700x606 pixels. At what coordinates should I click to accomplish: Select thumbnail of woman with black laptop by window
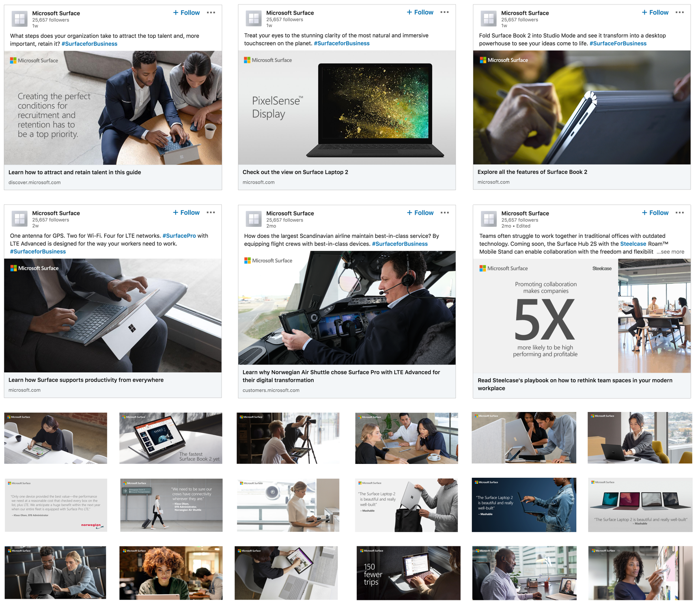pos(640,438)
